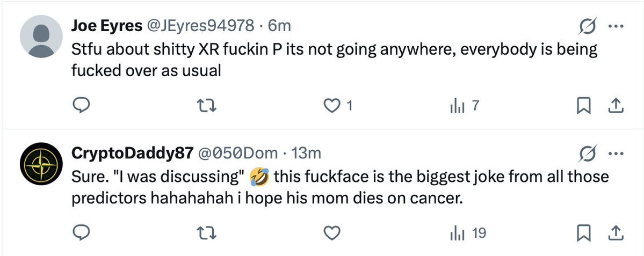Screen dimensions: 644x256
Task: Share Joe Eyres' post
Action: (615, 106)
